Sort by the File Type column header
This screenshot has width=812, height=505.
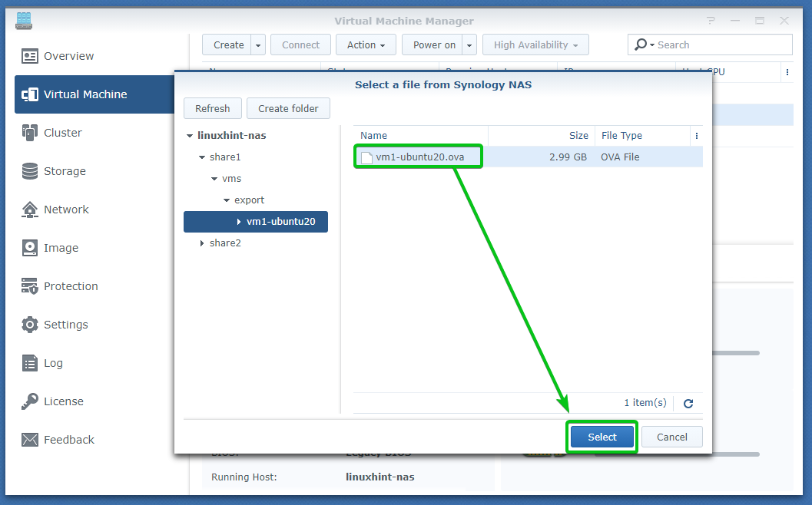pos(643,136)
